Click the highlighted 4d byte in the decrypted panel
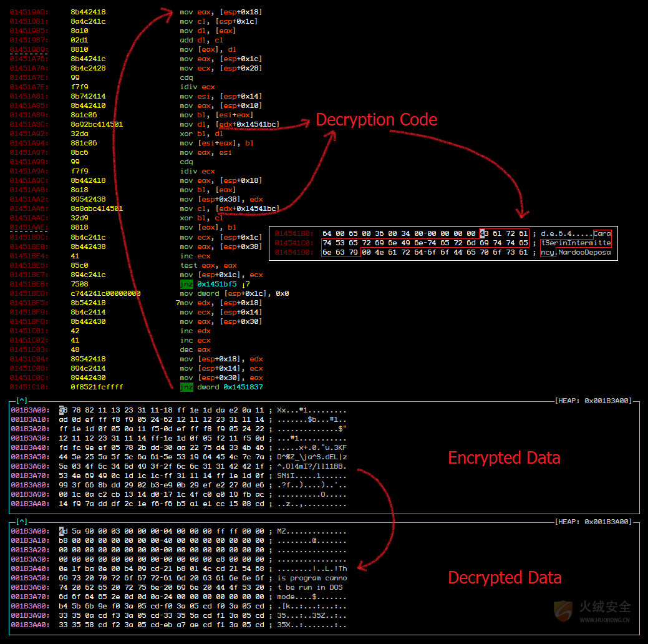648x644 pixels. pyautogui.click(x=62, y=531)
